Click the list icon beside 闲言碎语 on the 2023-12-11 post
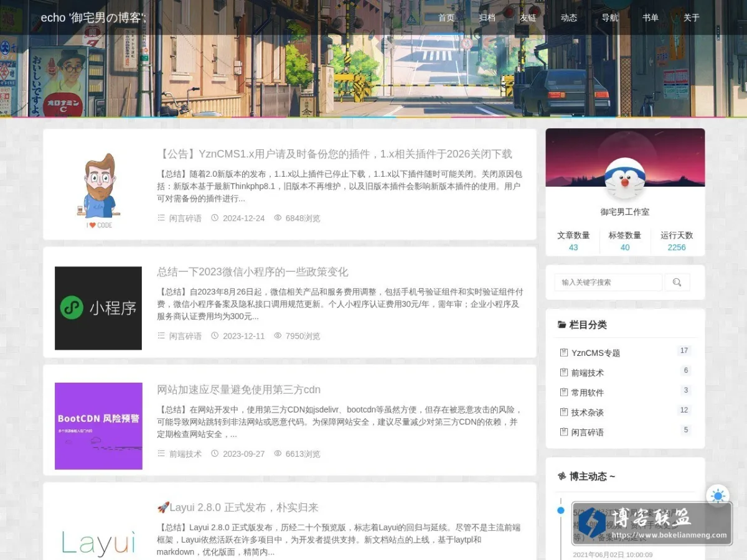The height and width of the screenshot is (560, 747). click(161, 335)
